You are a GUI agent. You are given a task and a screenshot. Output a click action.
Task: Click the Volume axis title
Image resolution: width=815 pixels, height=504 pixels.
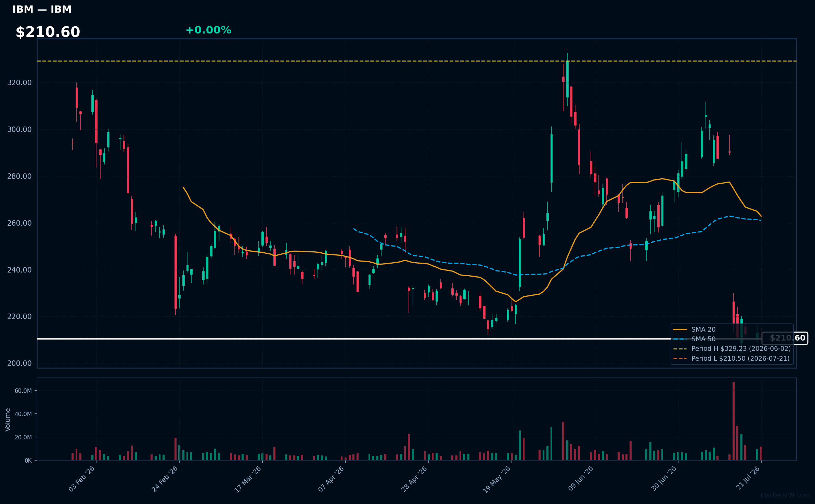point(8,420)
